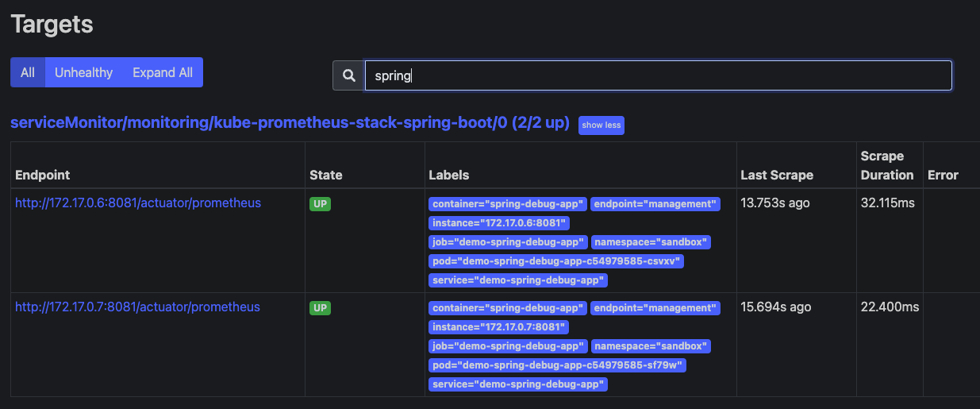Click pod label ending in csvxv
Image resolution: width=980 pixels, height=409 pixels.
pos(556,261)
